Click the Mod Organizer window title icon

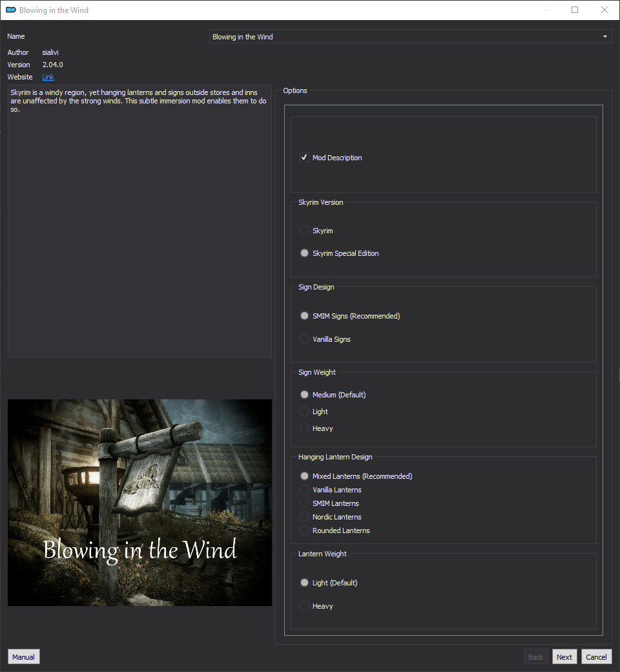pos(11,10)
